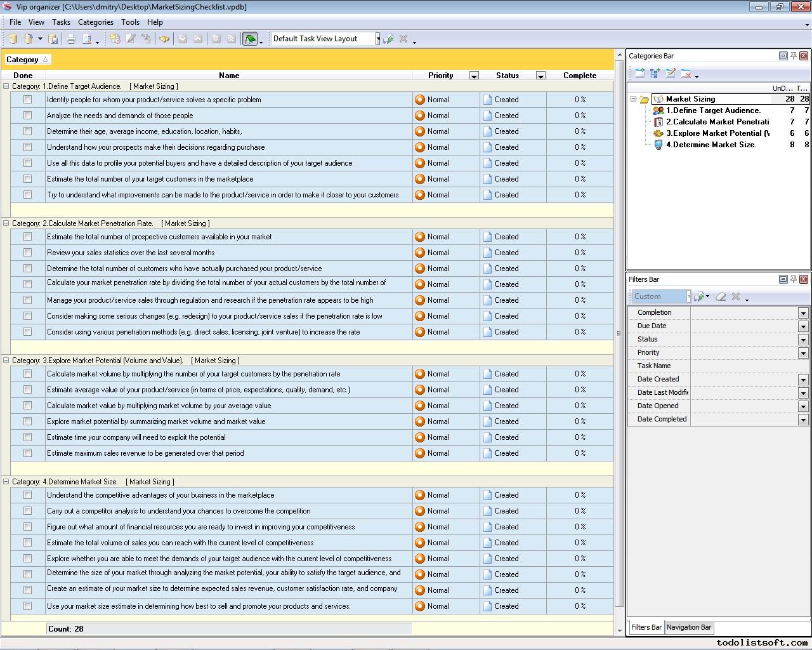Viewport: 812px width, 650px height.
Task: Check Done for 'Analyze the needs and demands' task
Action: [27, 116]
